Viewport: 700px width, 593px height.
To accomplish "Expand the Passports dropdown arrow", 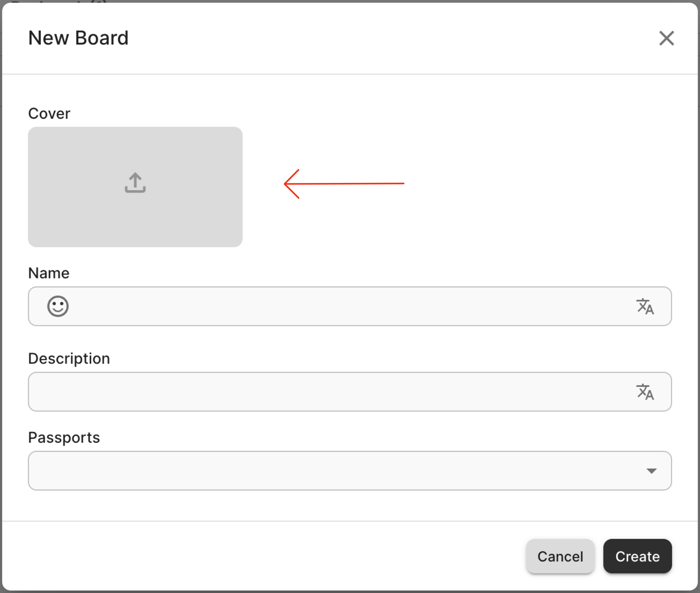I will point(651,471).
